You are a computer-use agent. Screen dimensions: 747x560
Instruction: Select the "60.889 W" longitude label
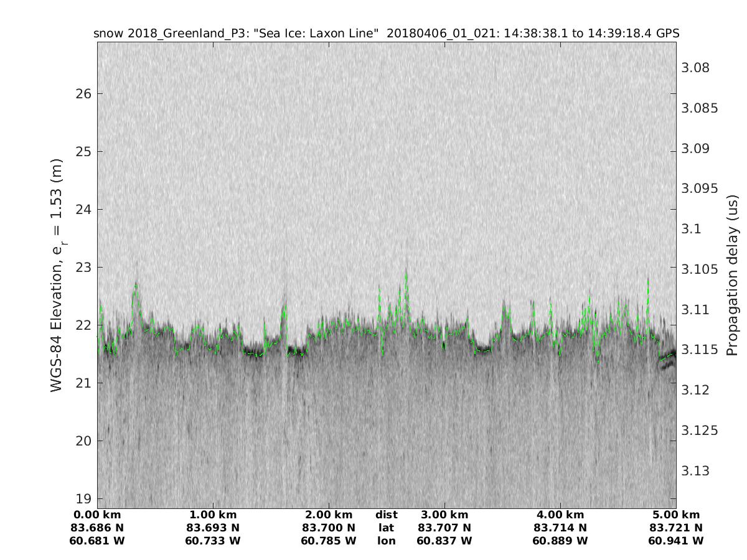[x=560, y=541]
